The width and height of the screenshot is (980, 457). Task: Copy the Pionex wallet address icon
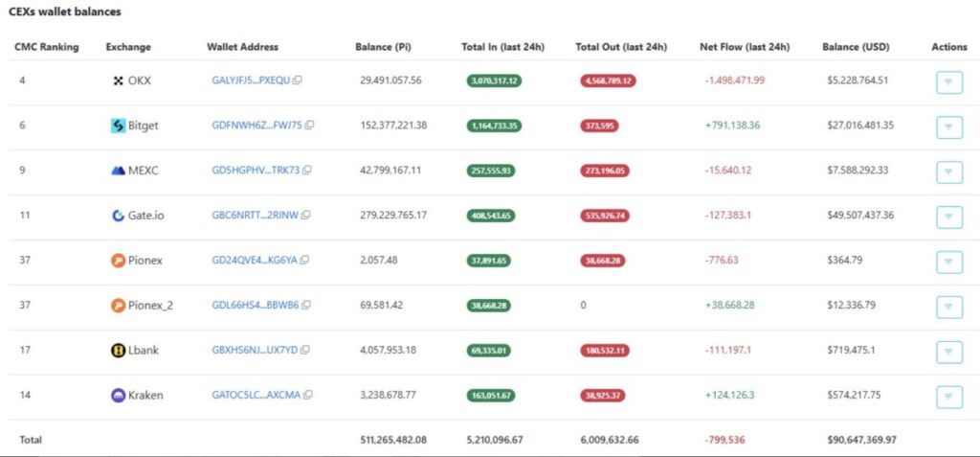pos(304,261)
